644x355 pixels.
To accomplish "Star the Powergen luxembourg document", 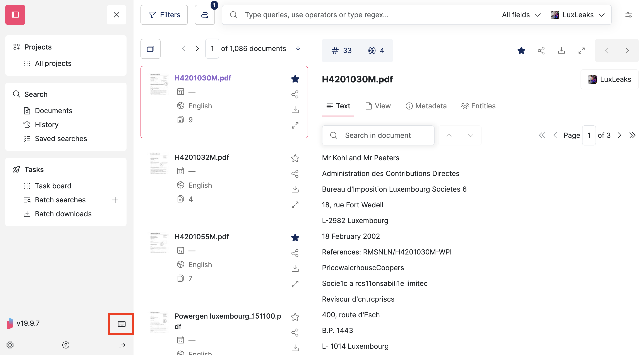I will click(x=295, y=317).
